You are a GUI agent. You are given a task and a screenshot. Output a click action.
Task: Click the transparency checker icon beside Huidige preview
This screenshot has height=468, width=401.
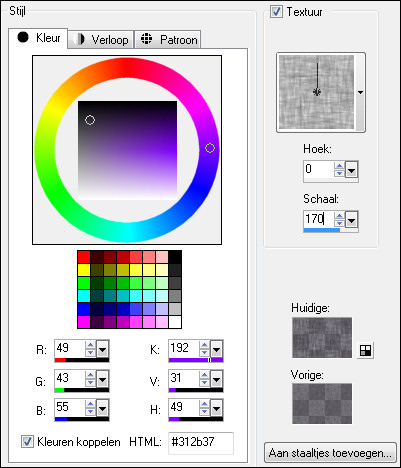coord(365,350)
